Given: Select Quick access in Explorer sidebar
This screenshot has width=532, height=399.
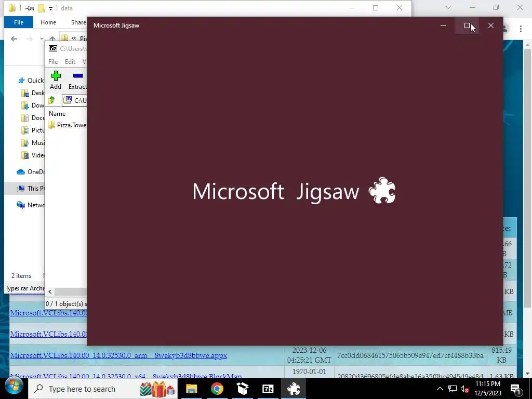Looking at the screenshot, I should point(31,81).
